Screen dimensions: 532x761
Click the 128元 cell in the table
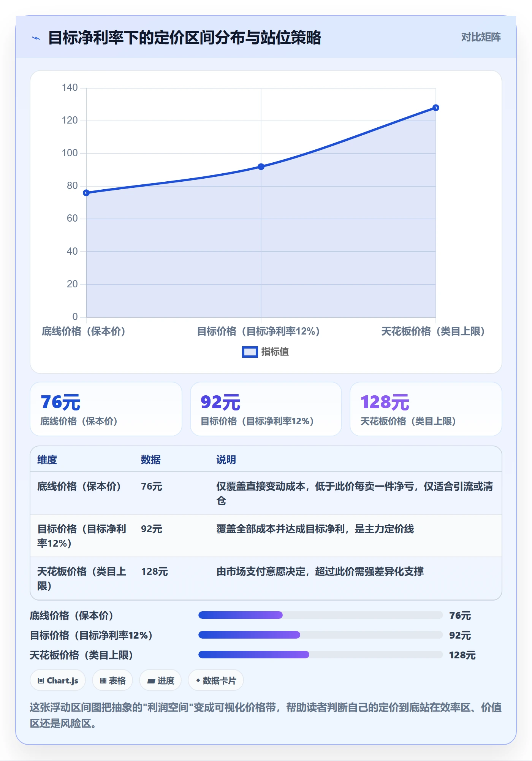(x=155, y=571)
